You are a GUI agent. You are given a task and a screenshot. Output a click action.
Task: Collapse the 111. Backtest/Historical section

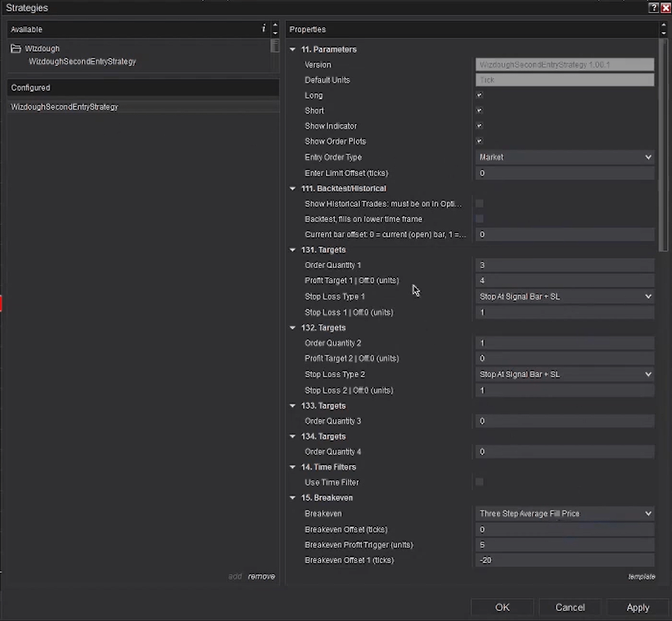[x=293, y=189]
